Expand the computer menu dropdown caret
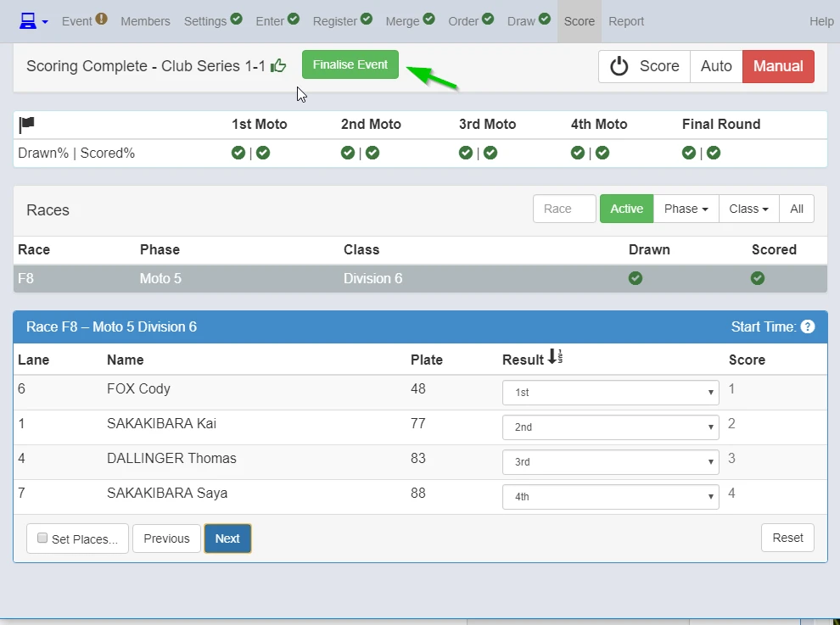 pyautogui.click(x=45, y=22)
